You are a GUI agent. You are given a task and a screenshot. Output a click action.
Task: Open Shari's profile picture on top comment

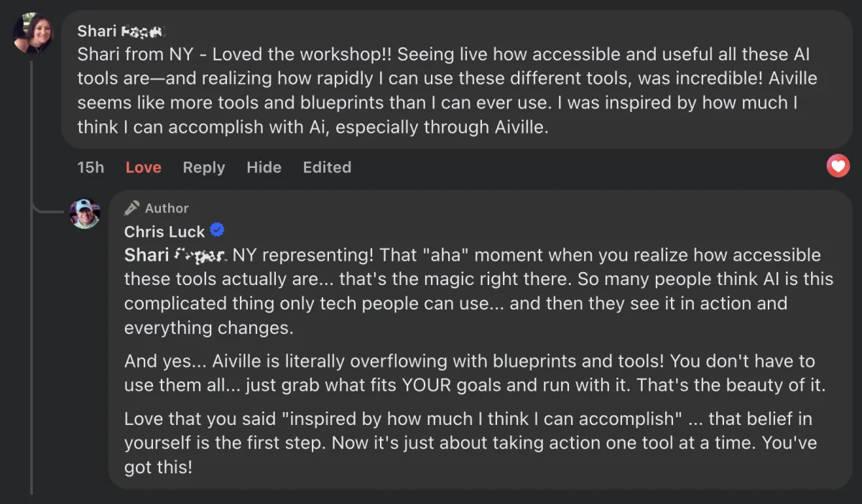33,33
